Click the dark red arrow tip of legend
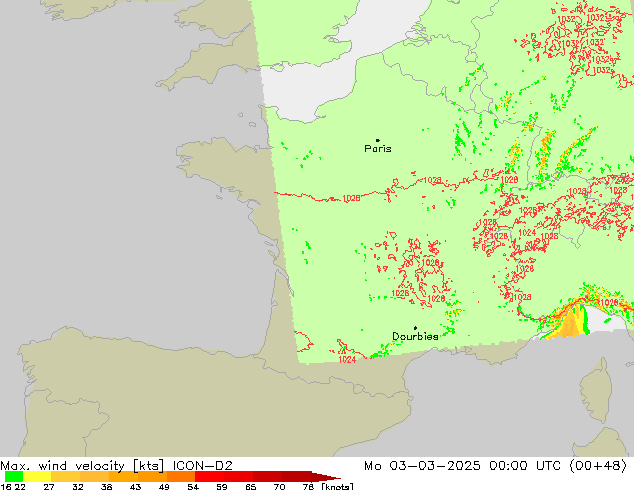 tap(326, 476)
